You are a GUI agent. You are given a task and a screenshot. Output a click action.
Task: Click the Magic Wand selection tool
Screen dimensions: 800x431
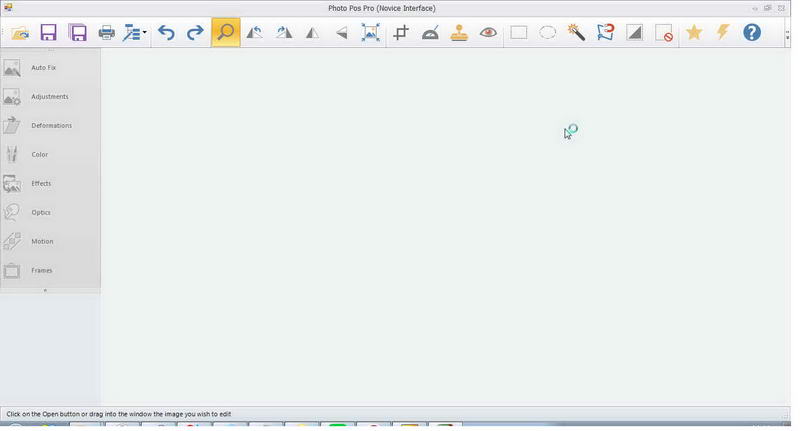(x=576, y=33)
